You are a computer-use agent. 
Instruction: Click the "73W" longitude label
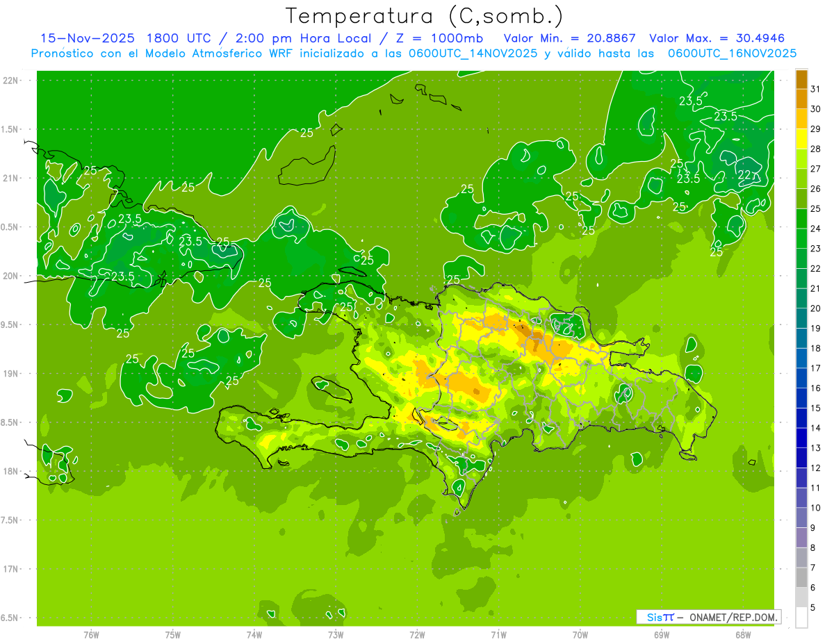[336, 635]
